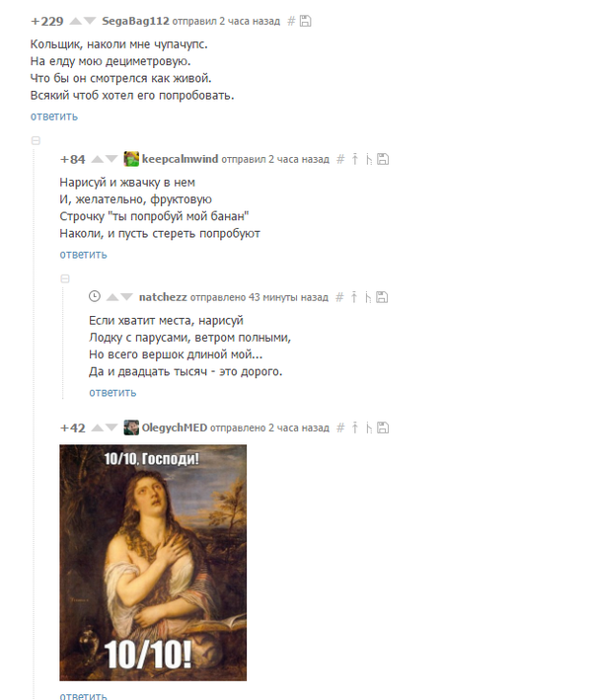Save SegaBag112's comment with floppy icon
592x700 pixels.
click(305, 21)
